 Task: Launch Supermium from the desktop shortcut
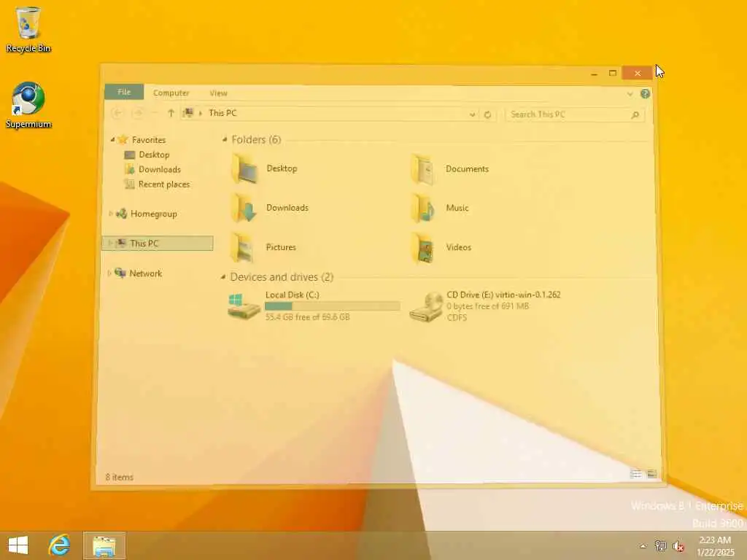(x=28, y=98)
